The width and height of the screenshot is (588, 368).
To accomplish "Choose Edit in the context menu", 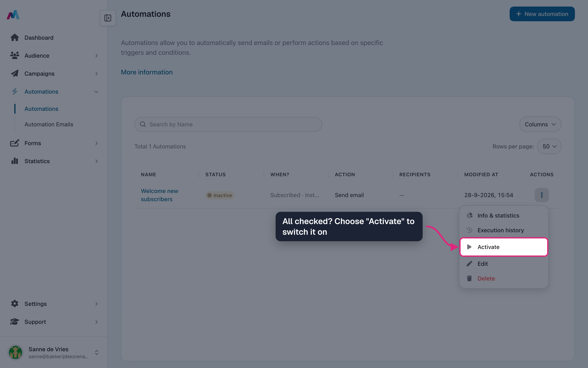I will pos(504,264).
